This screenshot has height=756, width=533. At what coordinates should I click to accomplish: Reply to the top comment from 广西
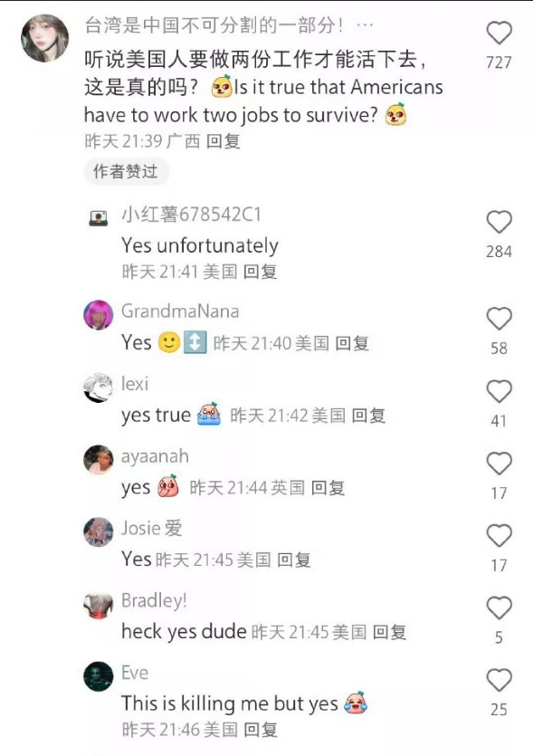[224, 141]
